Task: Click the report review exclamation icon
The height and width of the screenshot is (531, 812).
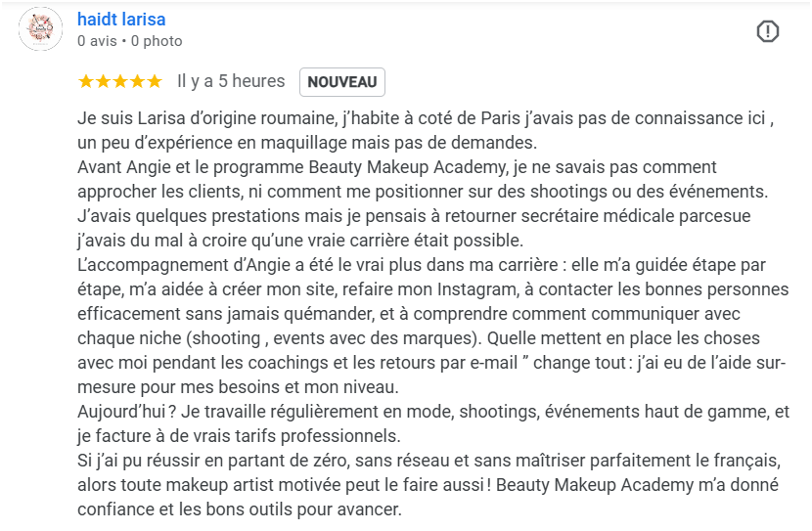Action: [x=768, y=31]
